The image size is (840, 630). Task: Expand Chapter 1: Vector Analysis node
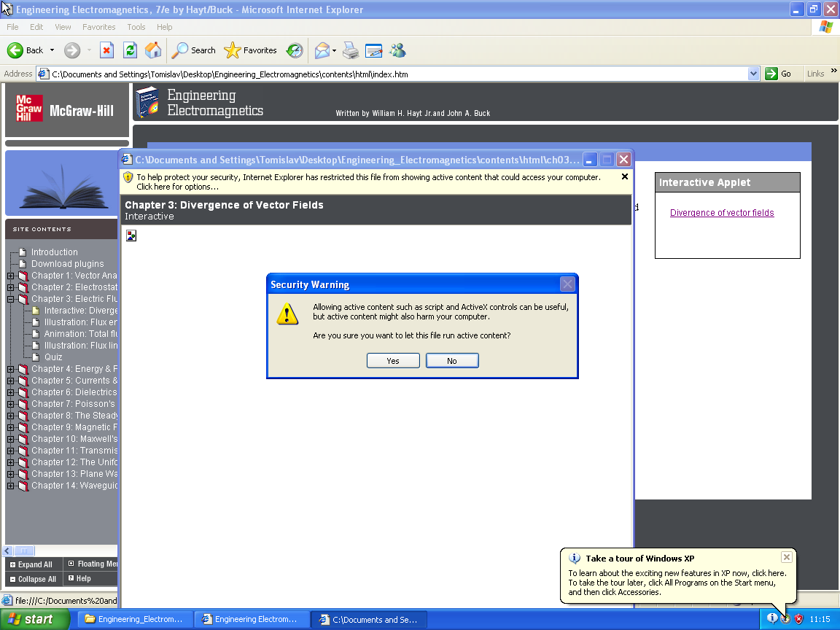tap(11, 276)
